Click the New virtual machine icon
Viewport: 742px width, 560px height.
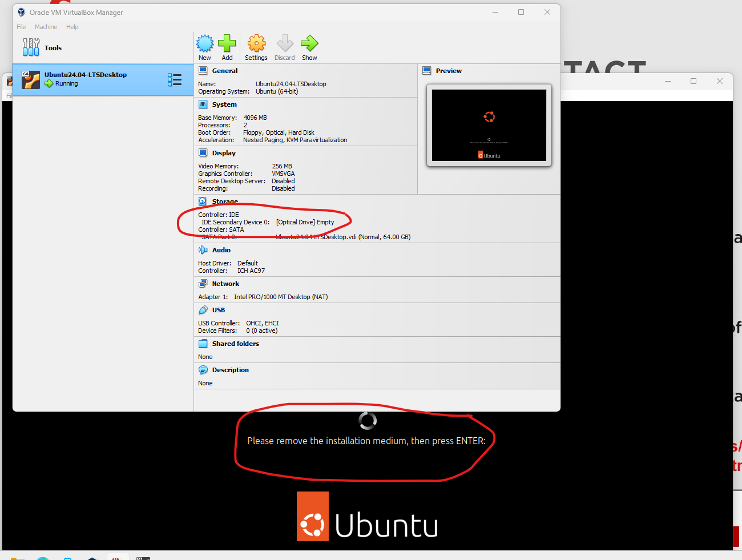tap(205, 44)
